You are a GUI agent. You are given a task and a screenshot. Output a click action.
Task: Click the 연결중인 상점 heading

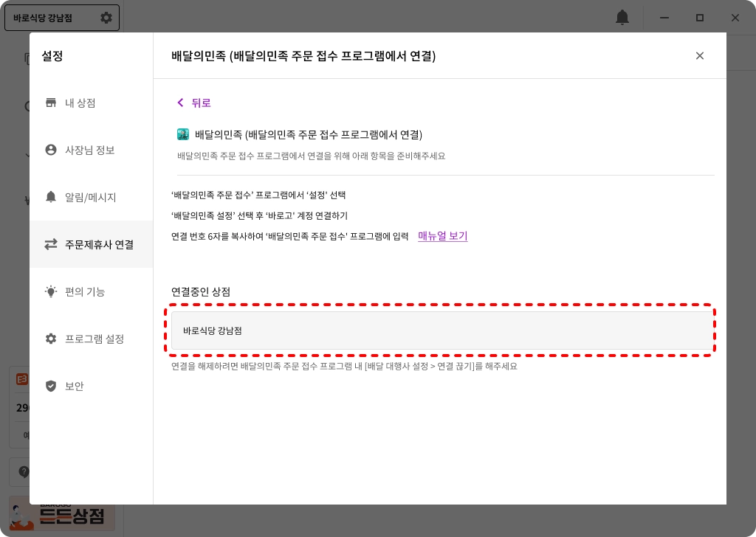tap(201, 292)
